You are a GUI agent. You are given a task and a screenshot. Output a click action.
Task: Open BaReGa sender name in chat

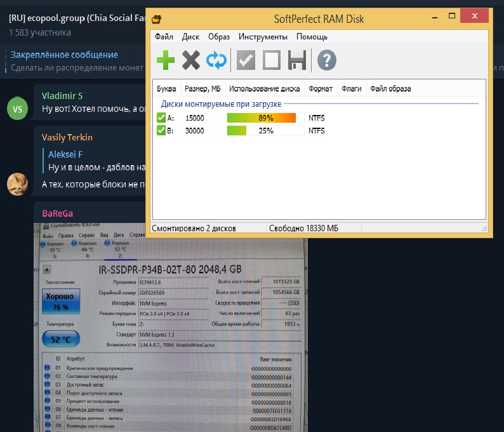click(x=58, y=213)
